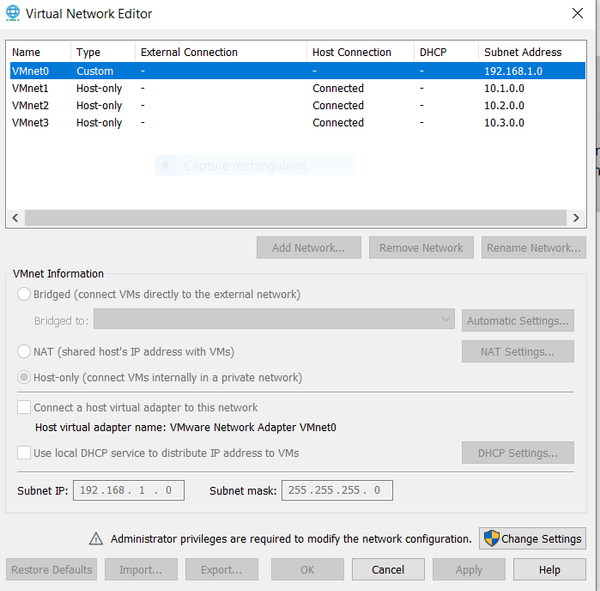Click the right scroll arrow of network list
The image size is (600, 591).
576,218
